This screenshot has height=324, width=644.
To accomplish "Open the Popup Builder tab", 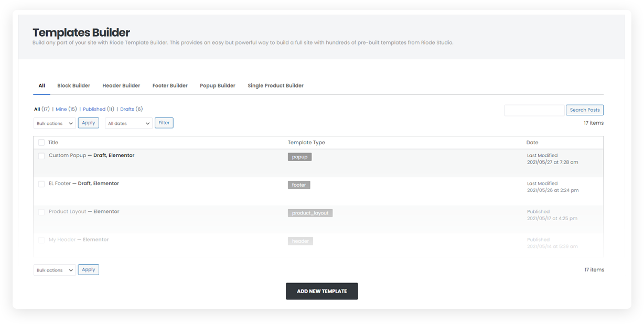I will coord(218,85).
